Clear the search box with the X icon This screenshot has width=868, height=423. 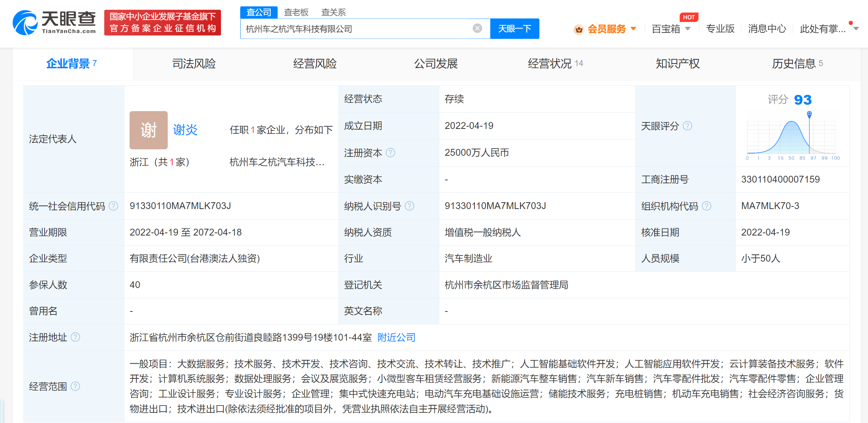point(477,28)
